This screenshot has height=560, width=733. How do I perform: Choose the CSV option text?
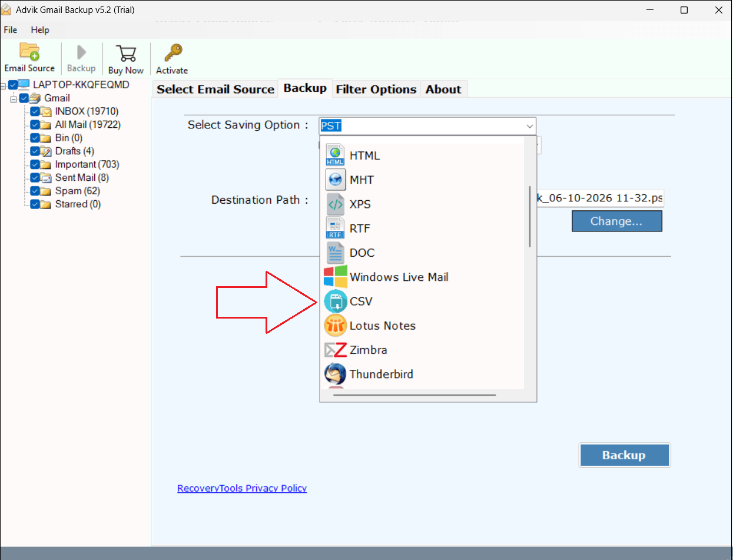[361, 301]
